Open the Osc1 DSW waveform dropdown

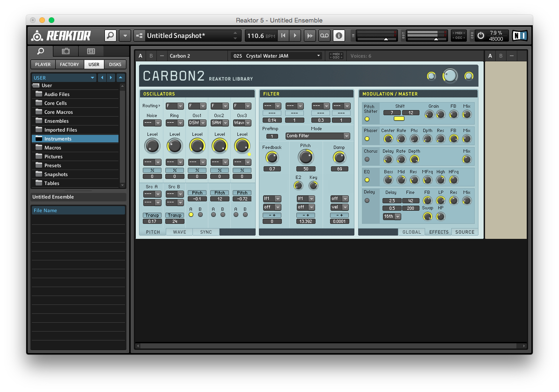point(197,123)
